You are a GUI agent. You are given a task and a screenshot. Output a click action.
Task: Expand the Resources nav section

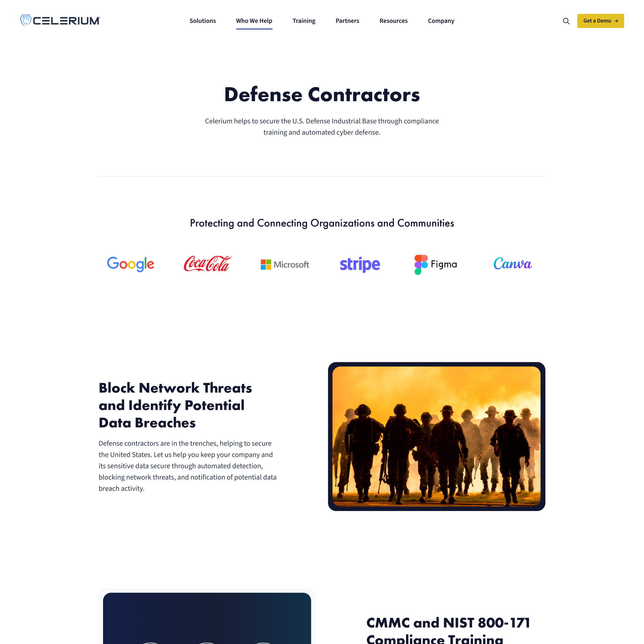click(x=393, y=21)
